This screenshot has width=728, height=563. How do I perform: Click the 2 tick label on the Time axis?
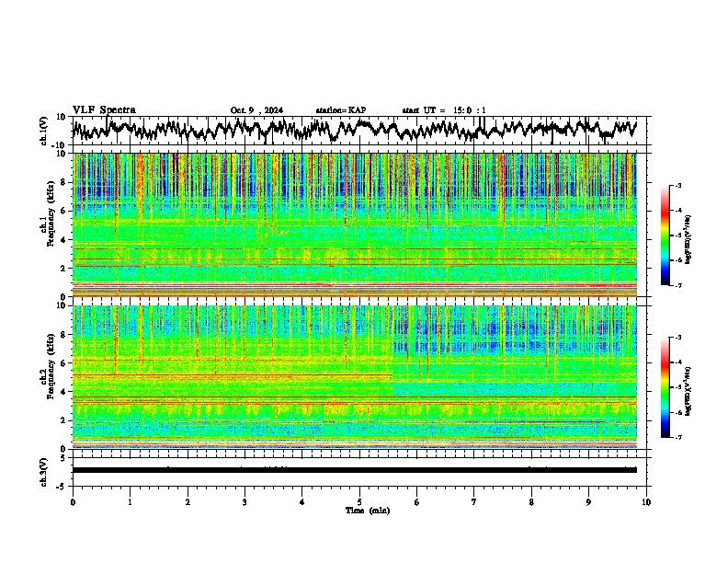click(188, 502)
